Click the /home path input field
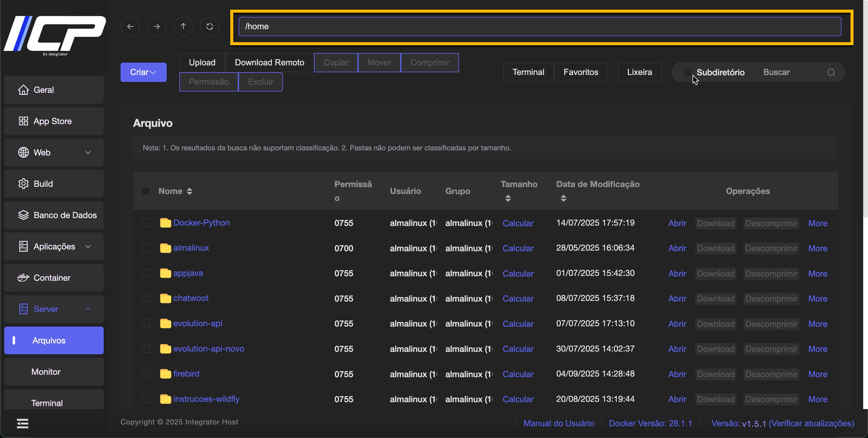 coord(539,26)
